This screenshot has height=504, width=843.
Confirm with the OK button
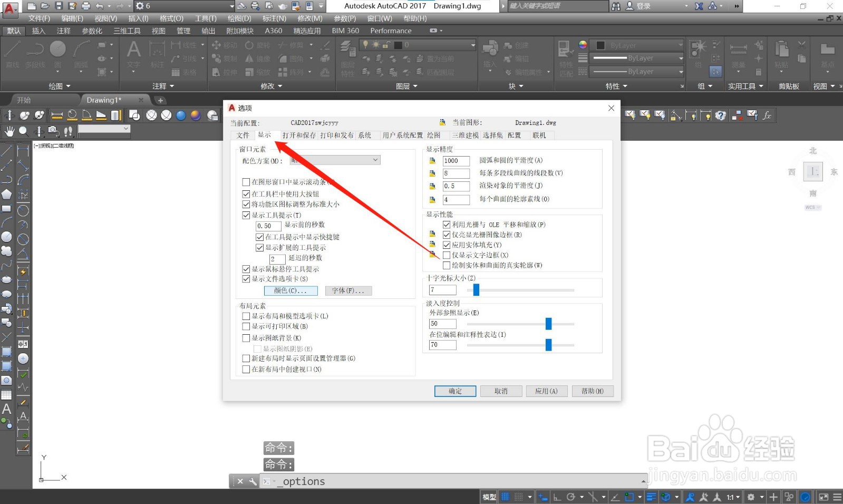point(455,391)
